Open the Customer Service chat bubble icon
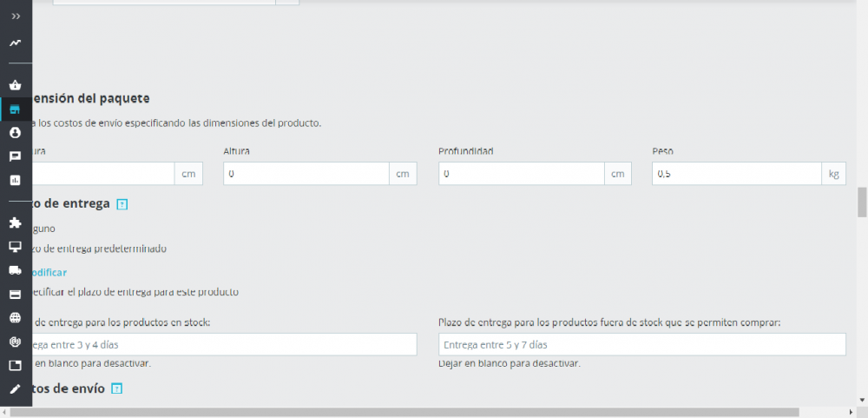The width and height of the screenshot is (868, 418). coord(16,156)
